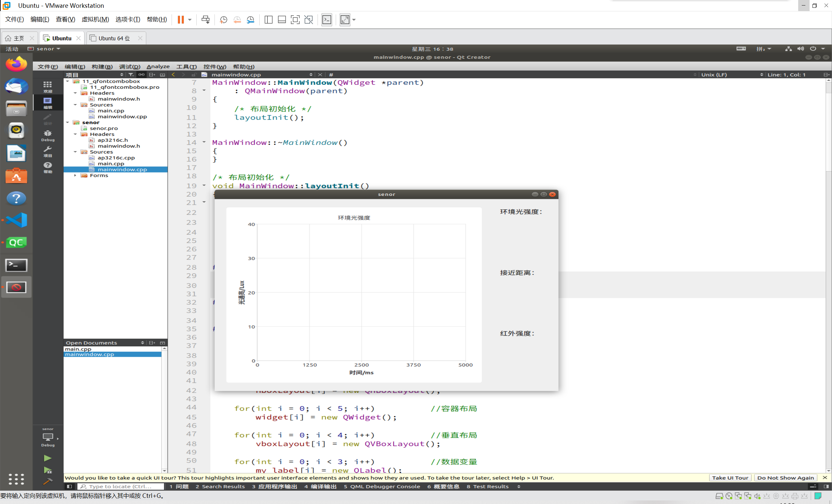
Task: Click the Debug run icon
Action: 47,470
